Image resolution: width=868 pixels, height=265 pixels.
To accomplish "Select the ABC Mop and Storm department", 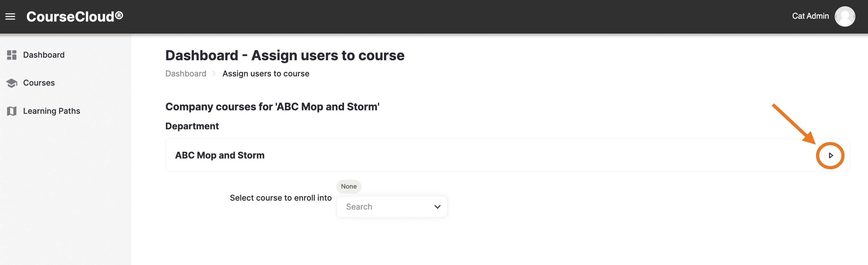I will (507, 155).
